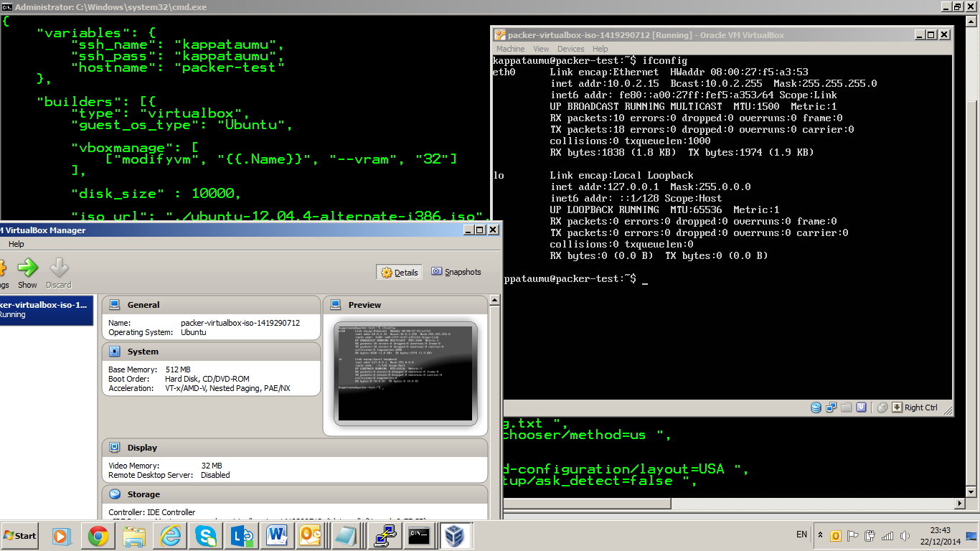
Task: Open the Machine menu in the VM window
Action: pyautogui.click(x=510, y=49)
